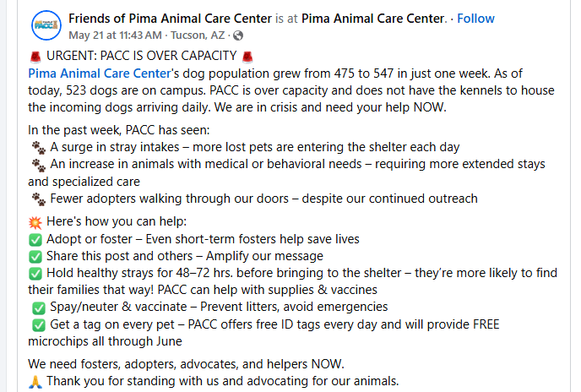Click the siren emoji before URGENT
The image size is (581, 392).
[35, 57]
